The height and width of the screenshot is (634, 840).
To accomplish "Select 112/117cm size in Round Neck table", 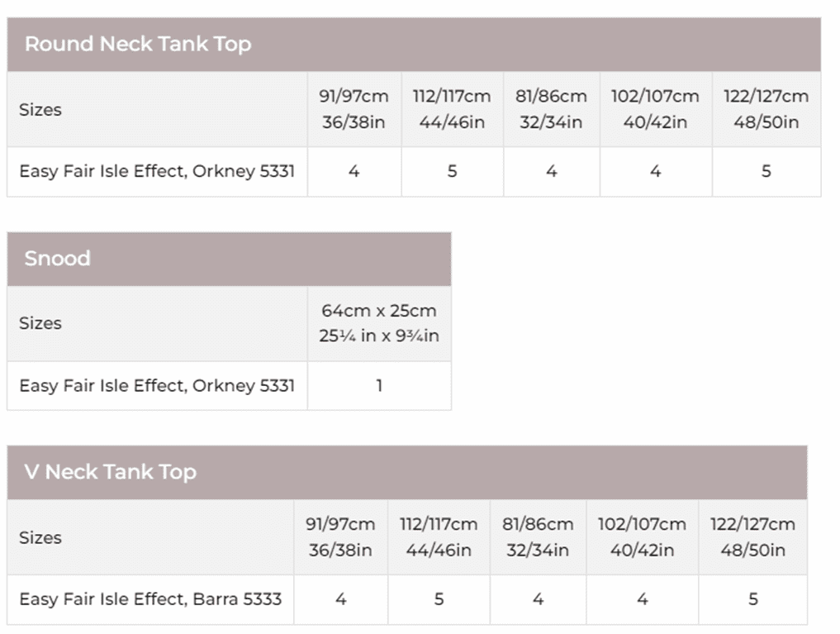I will point(452,109).
